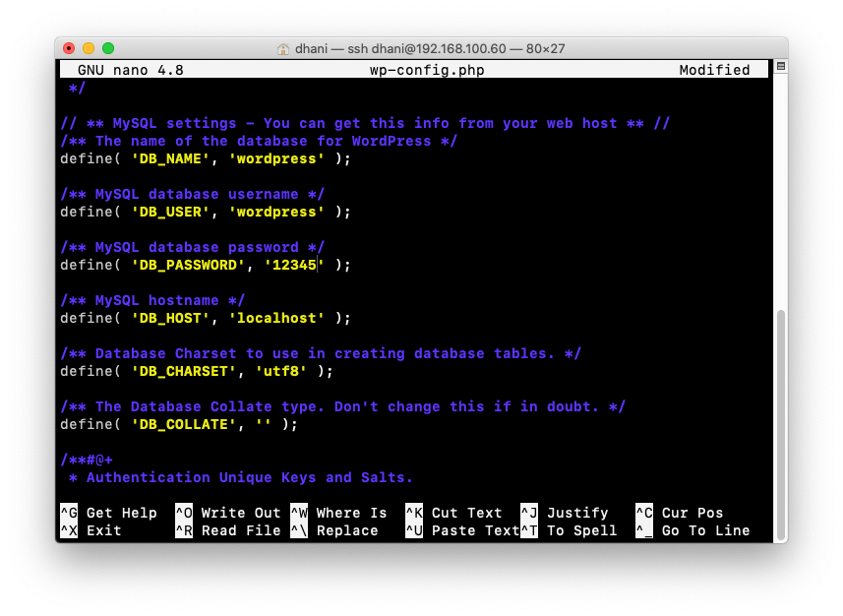The width and height of the screenshot is (843, 616).
Task: Click the closing '*/' comment at top
Action: (78, 88)
